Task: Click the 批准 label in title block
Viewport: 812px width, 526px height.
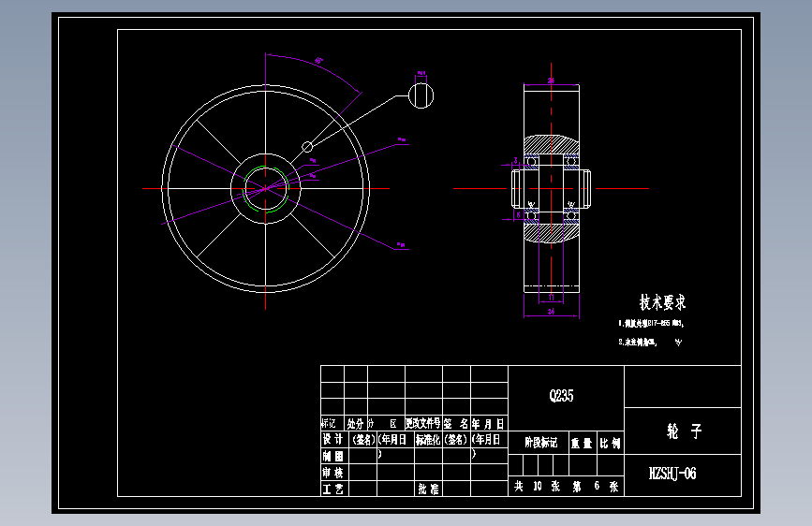Action: [428, 489]
